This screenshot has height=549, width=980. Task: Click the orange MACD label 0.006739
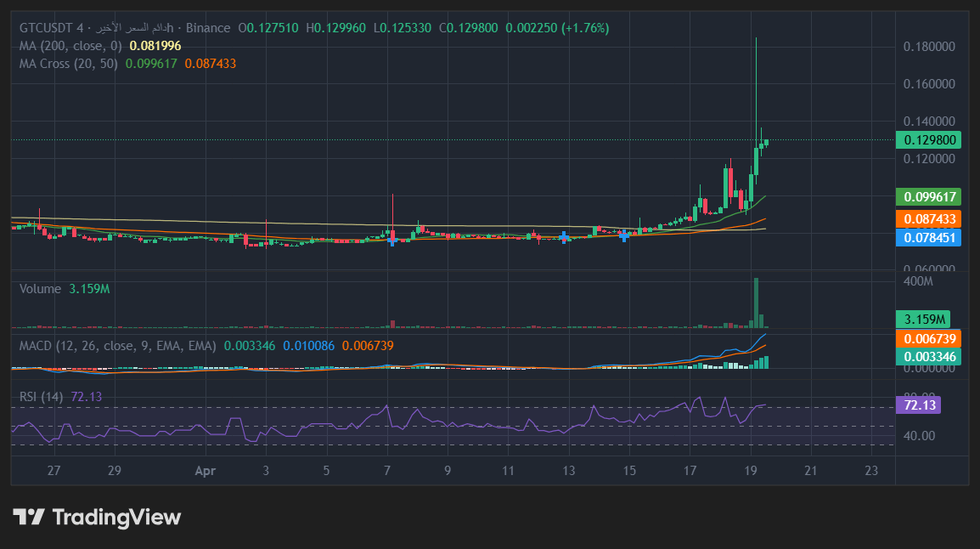(x=928, y=339)
